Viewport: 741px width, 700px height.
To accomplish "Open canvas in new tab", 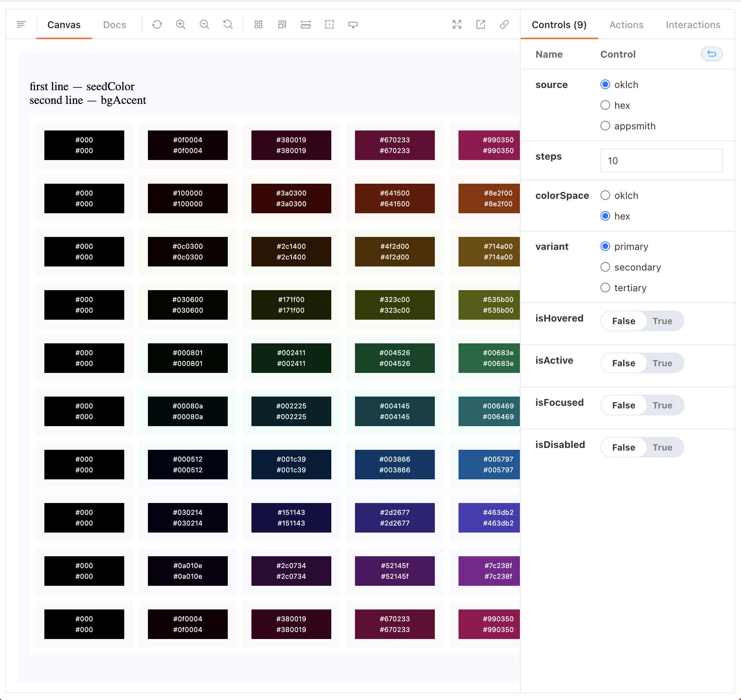I will pos(480,25).
